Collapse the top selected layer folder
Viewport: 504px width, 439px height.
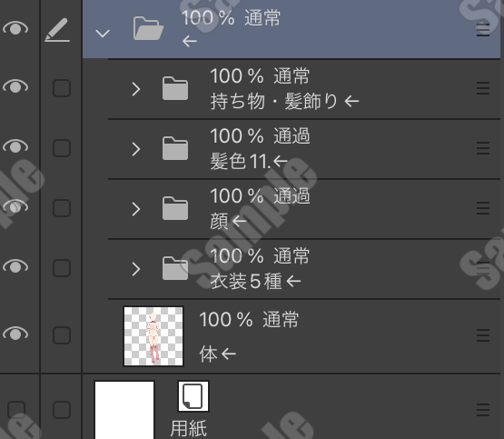point(103,33)
